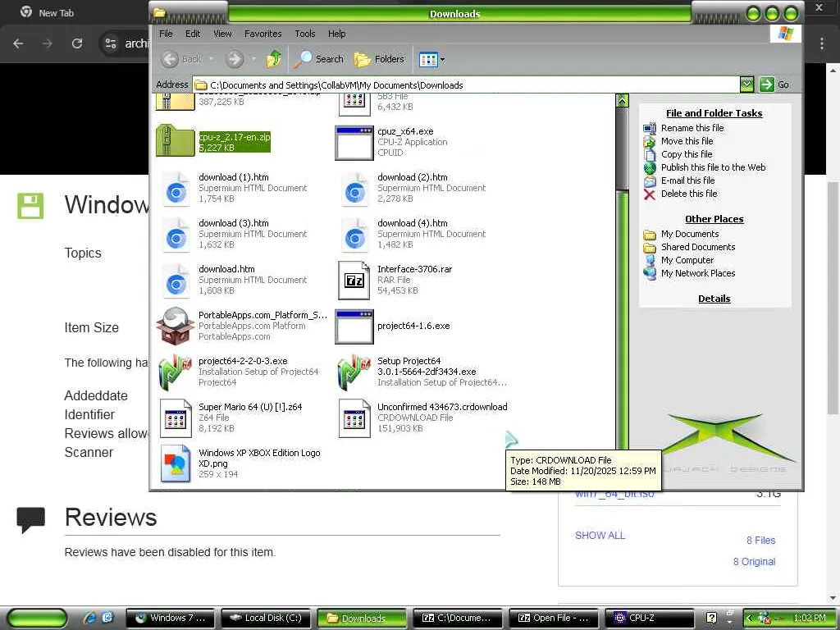Click the Start button on taskbar
Screen dimensions: 840x630
pos(38,618)
